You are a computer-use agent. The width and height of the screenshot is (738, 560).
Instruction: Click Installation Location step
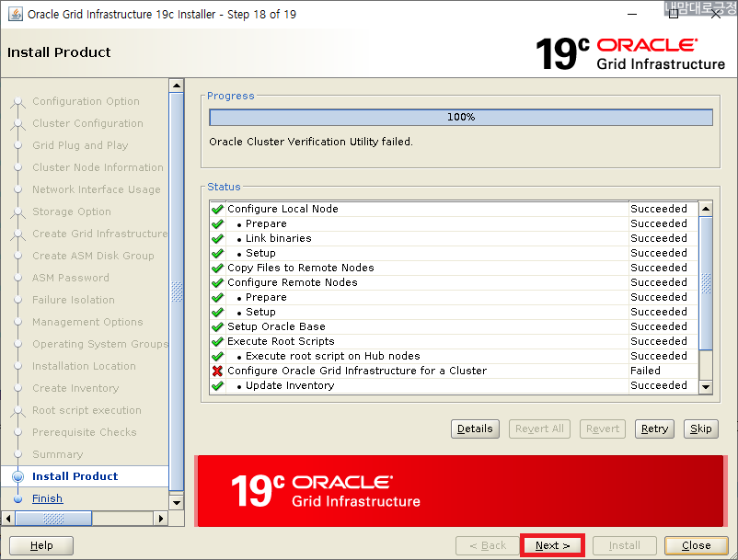pos(84,366)
